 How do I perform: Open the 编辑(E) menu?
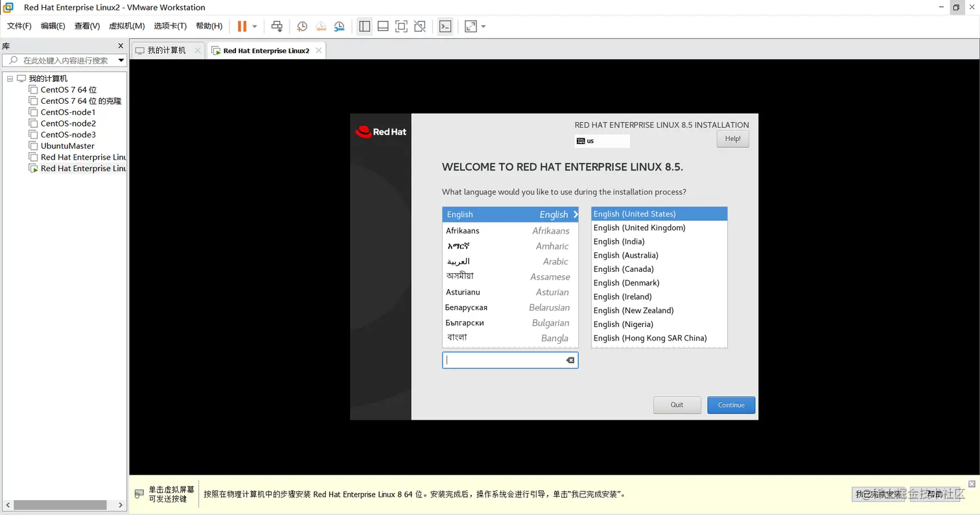coord(53,26)
